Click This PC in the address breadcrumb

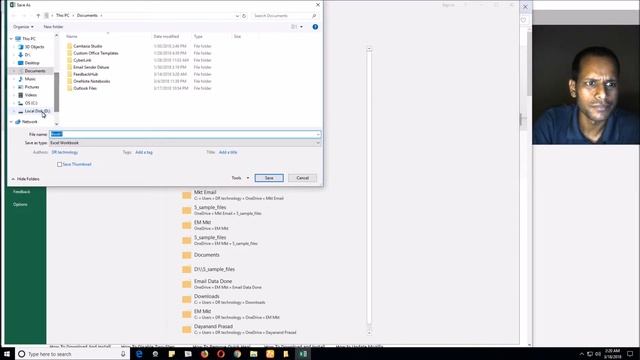[62, 16]
